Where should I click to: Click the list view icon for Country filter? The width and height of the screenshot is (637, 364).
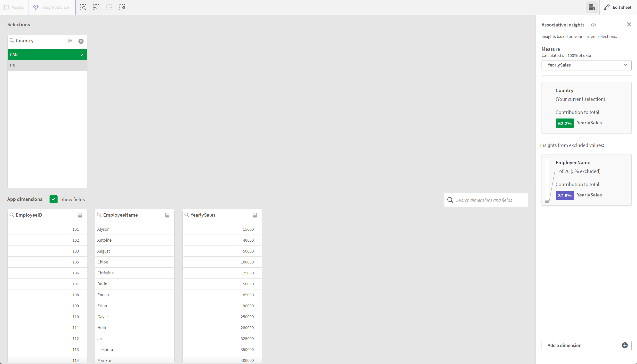(70, 40)
